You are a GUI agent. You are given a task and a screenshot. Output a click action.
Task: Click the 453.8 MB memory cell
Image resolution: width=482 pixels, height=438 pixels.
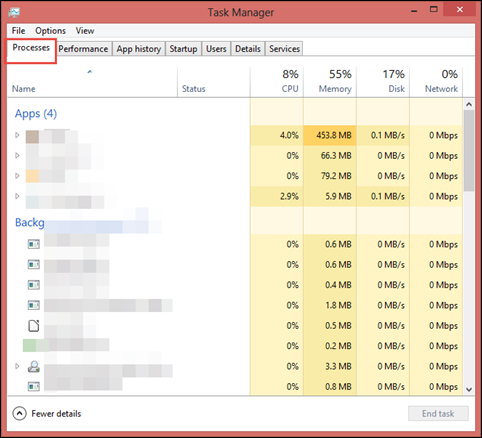click(330, 135)
